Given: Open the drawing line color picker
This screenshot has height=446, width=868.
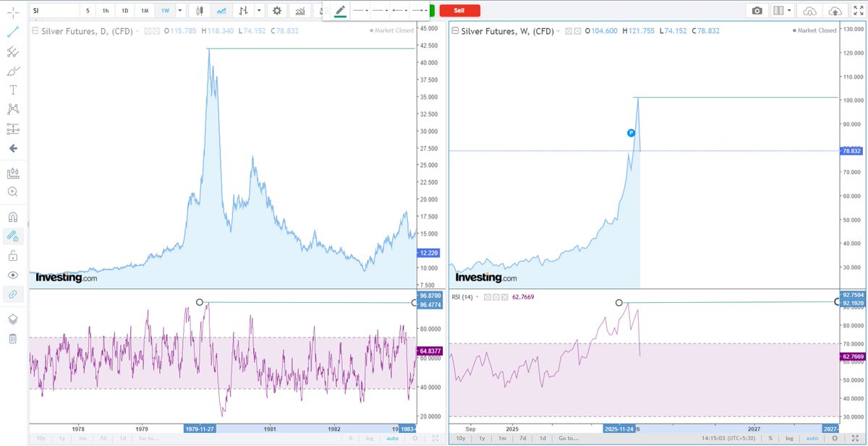Looking at the screenshot, I should (340, 11).
